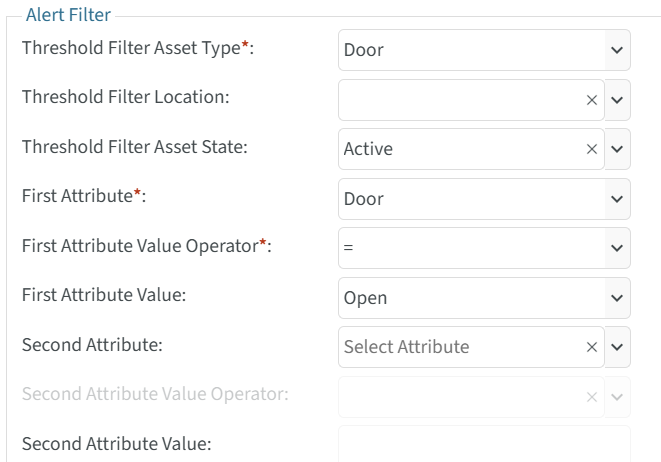The image size is (661, 462).
Task: Click the First Attribute Value Operator label
Action: point(146,246)
